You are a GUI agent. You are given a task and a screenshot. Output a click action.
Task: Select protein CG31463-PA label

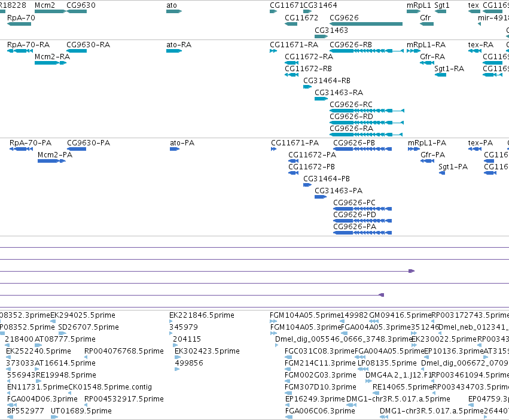click(x=339, y=191)
